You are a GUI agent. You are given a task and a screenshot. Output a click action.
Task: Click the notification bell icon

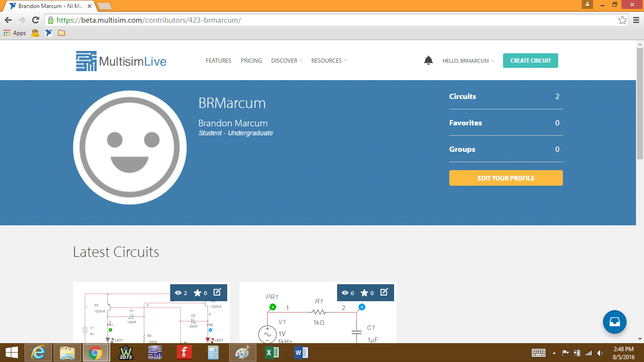click(x=428, y=60)
